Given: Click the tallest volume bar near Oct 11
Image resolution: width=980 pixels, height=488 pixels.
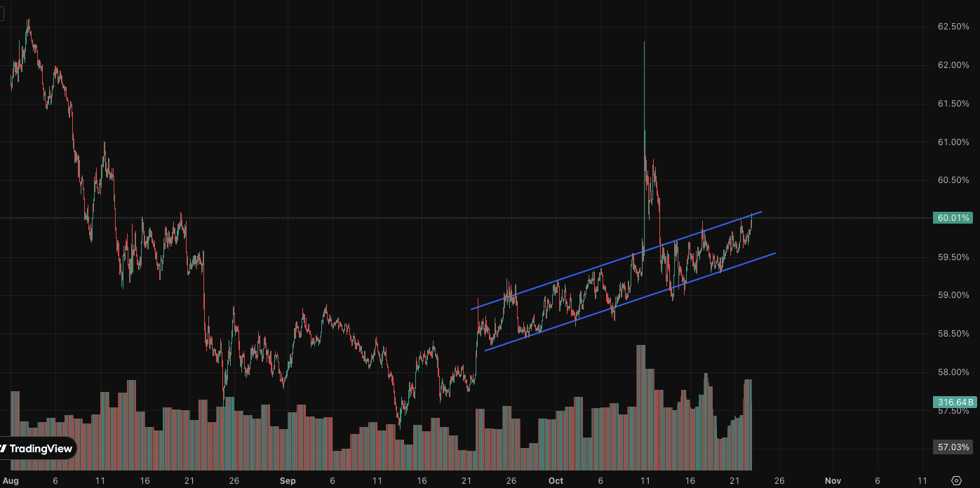Looking at the screenshot, I should (640, 407).
